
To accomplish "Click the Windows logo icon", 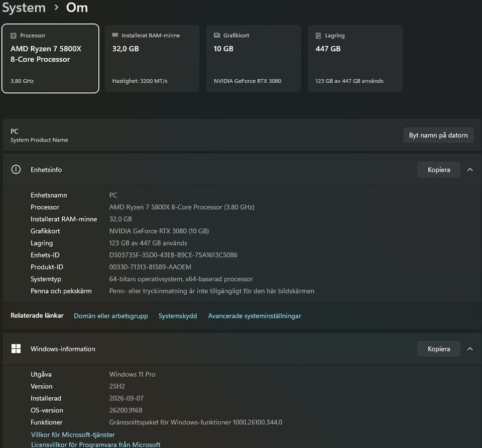I will pyautogui.click(x=16, y=349).
